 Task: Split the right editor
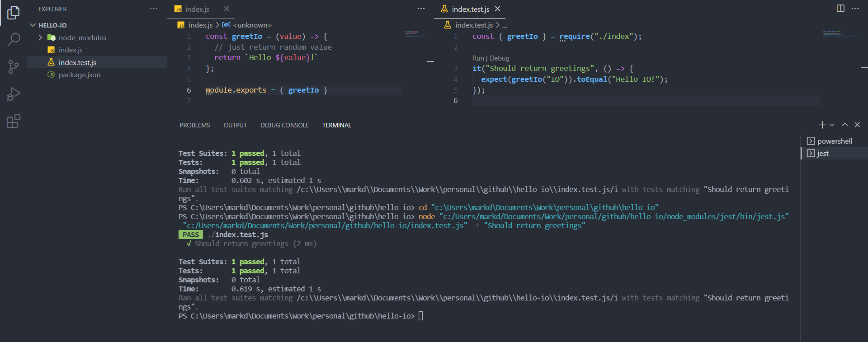click(x=840, y=9)
